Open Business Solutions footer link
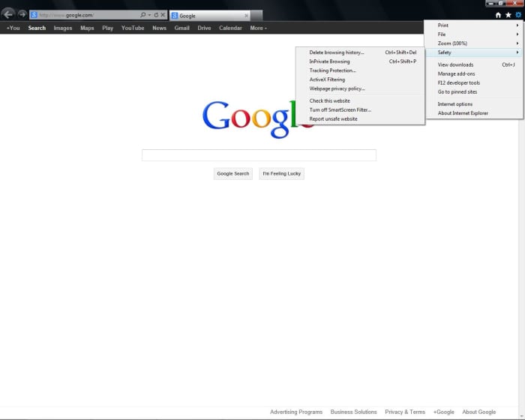Viewport: 525px width, 420px height. tap(353, 412)
